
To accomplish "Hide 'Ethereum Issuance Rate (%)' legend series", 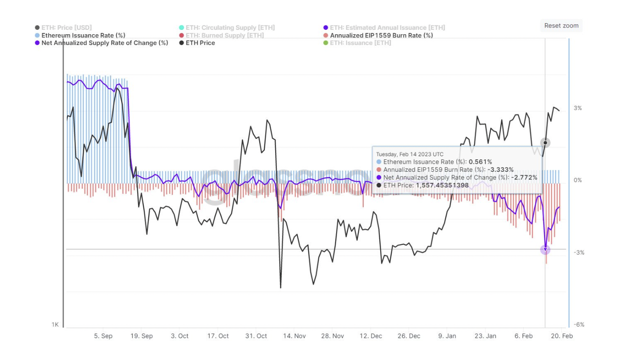I will [x=80, y=35].
